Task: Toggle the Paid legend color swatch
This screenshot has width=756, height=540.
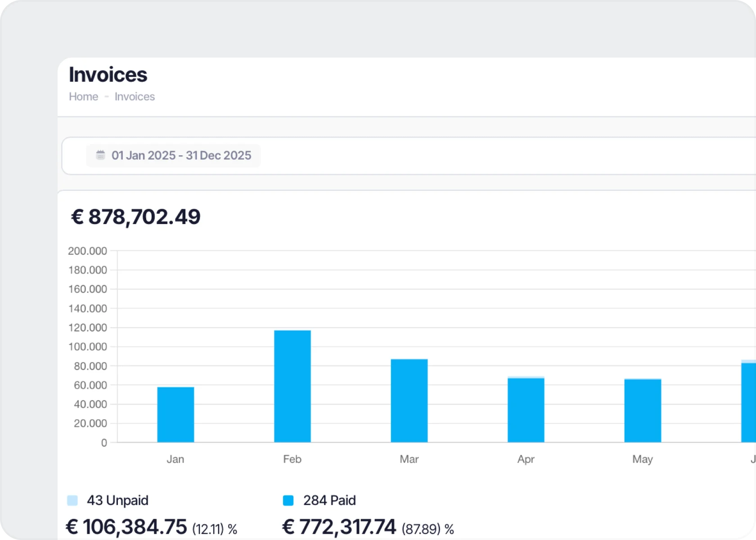Action: pyautogui.click(x=288, y=500)
